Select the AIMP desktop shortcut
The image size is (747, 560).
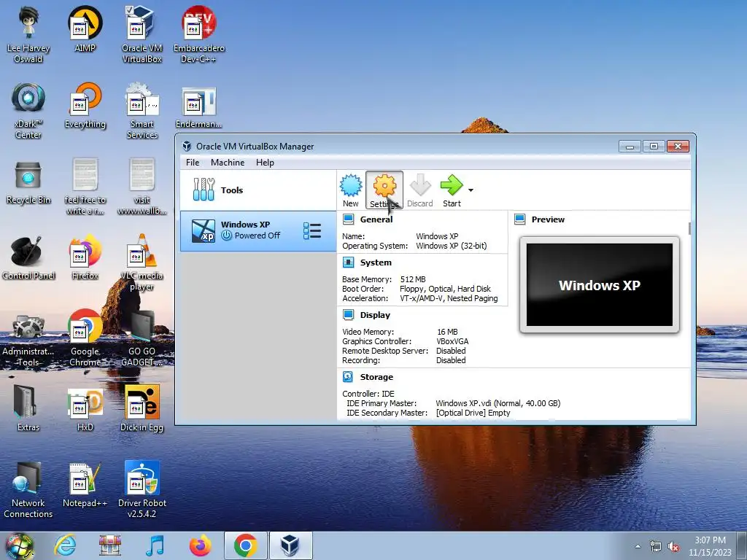point(85,29)
